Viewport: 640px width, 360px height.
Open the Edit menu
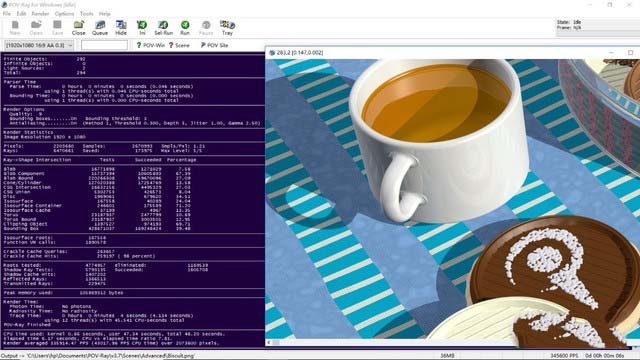point(21,13)
